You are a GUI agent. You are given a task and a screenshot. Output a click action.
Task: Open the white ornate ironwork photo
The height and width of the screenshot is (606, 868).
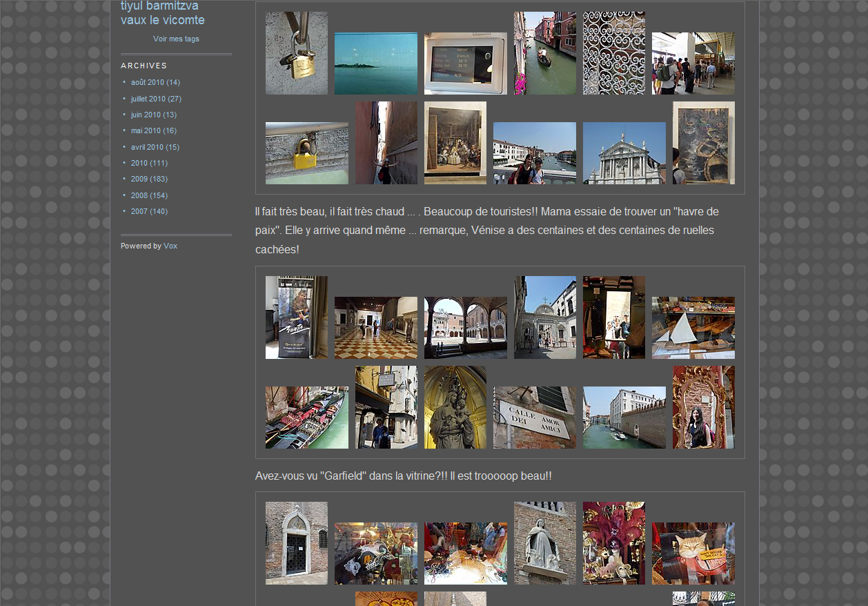tap(614, 53)
